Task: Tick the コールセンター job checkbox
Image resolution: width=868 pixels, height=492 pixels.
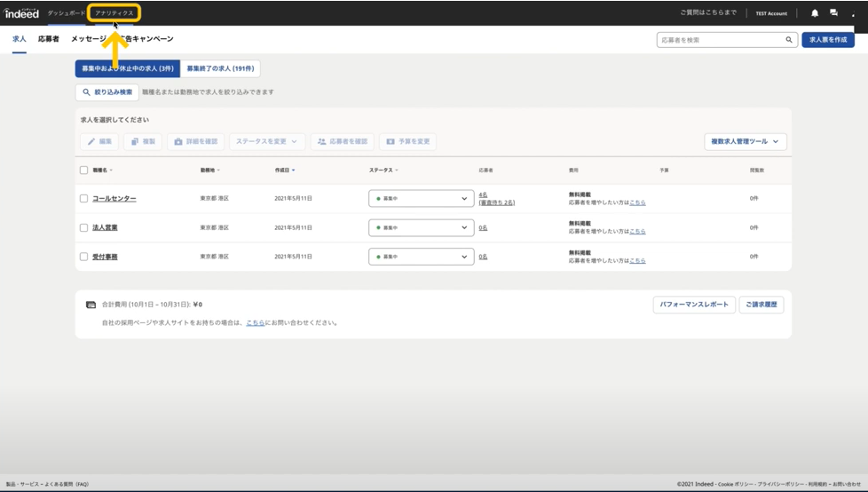Action: coord(84,199)
